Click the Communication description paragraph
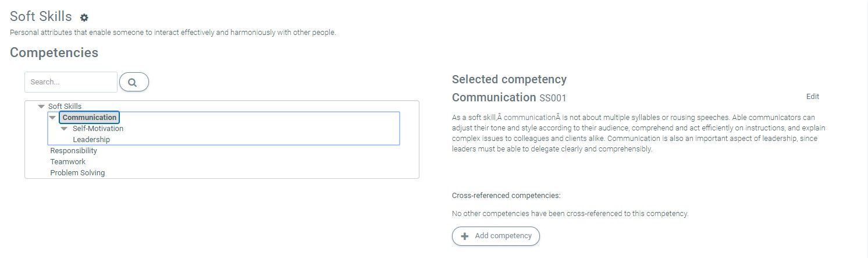 point(638,133)
